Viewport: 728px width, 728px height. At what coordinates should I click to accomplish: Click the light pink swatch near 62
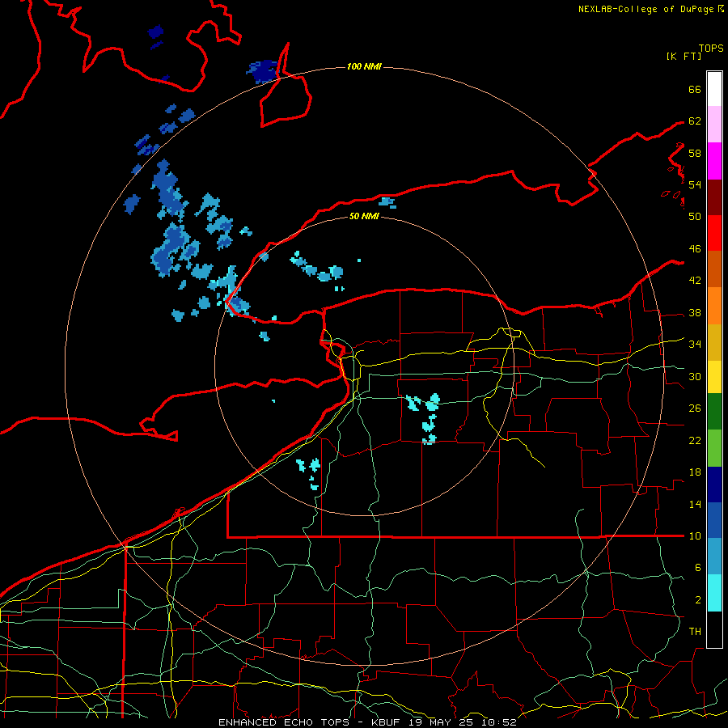point(714,125)
